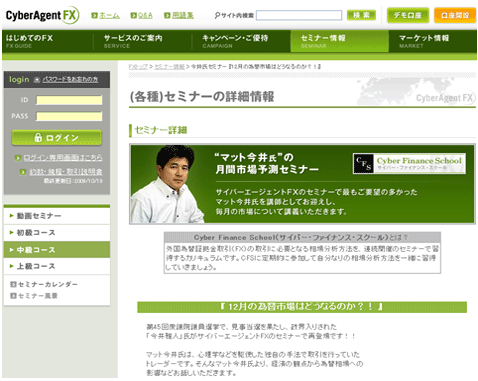Viewport: 478px width, 381px height.
Task: Click the arrow icon beside ホーム
Action: (x=94, y=15)
